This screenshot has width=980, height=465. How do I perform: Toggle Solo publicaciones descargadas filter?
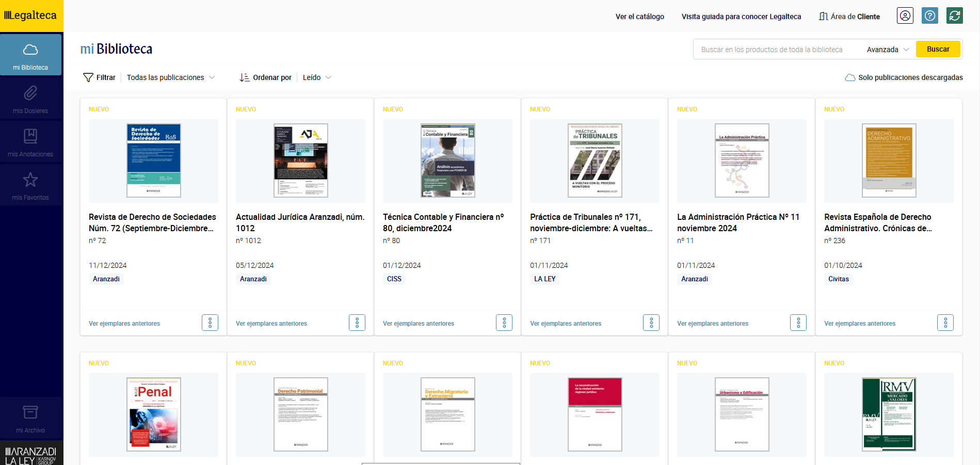(904, 77)
